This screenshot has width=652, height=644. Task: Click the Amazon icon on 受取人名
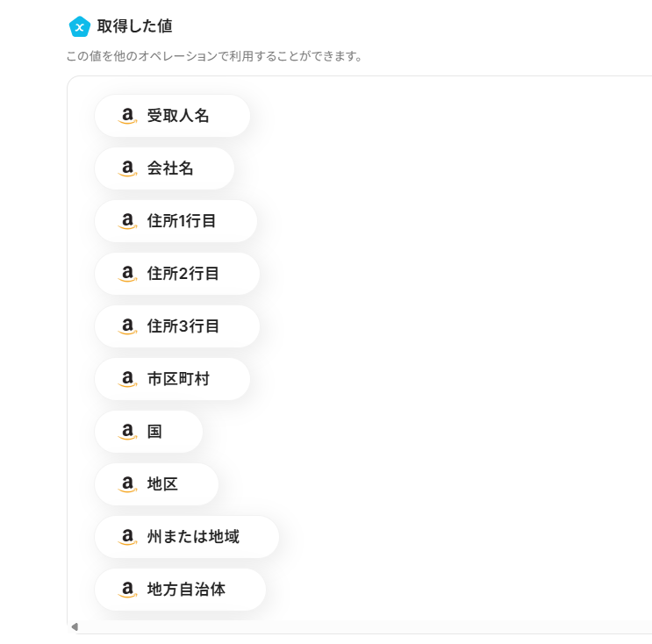(x=127, y=116)
